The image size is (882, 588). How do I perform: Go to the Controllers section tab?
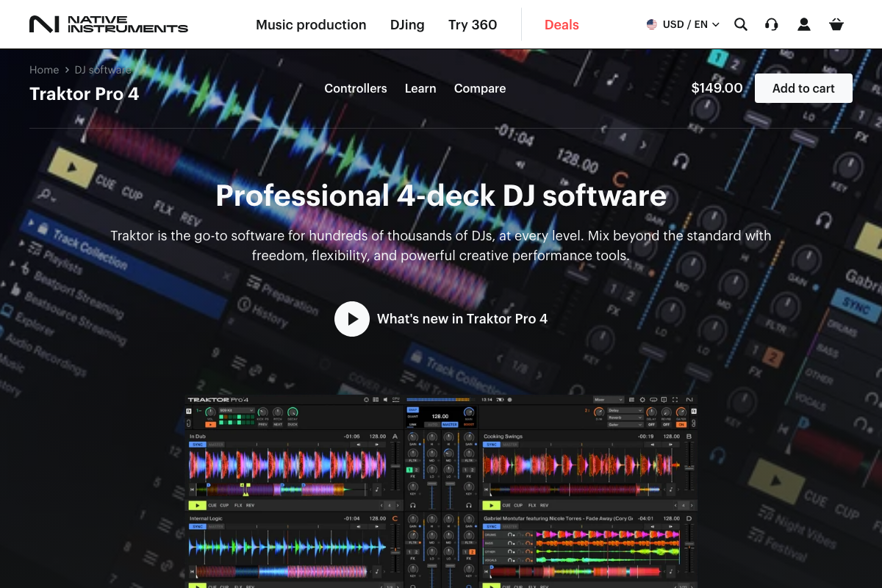coord(356,88)
